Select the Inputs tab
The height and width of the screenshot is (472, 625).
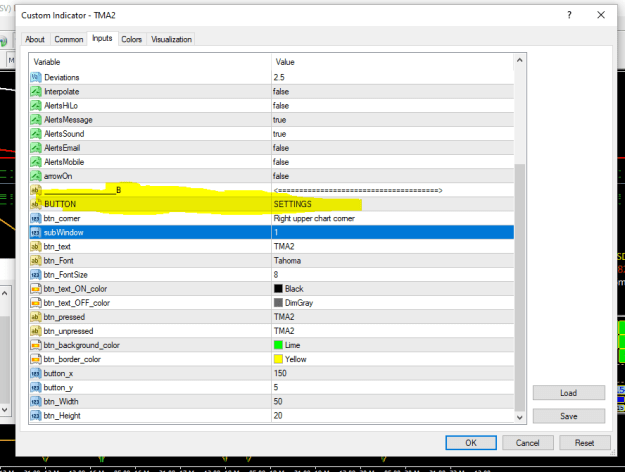click(102, 38)
